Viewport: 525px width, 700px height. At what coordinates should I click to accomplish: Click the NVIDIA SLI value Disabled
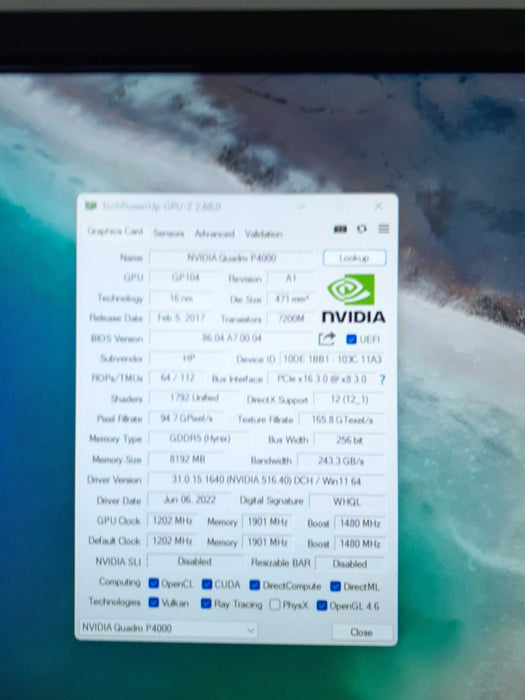(x=195, y=562)
